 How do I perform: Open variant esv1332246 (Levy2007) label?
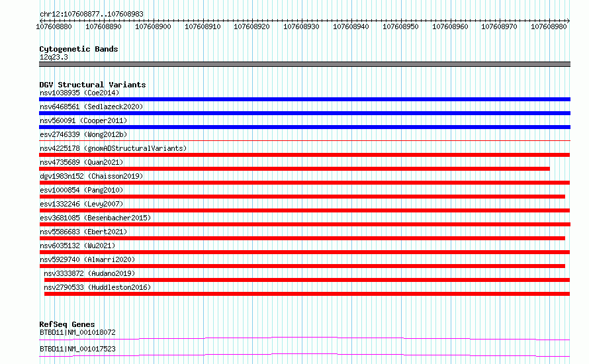click(81, 204)
